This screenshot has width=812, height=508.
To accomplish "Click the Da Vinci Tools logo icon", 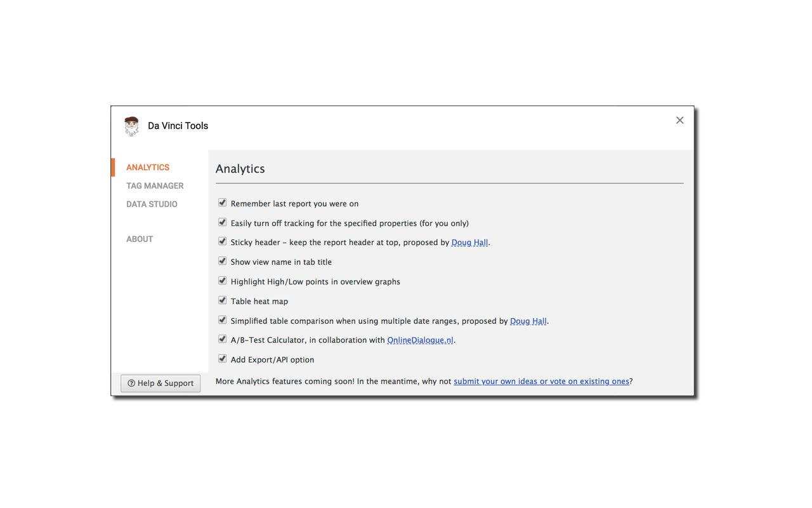I will 131,126.
